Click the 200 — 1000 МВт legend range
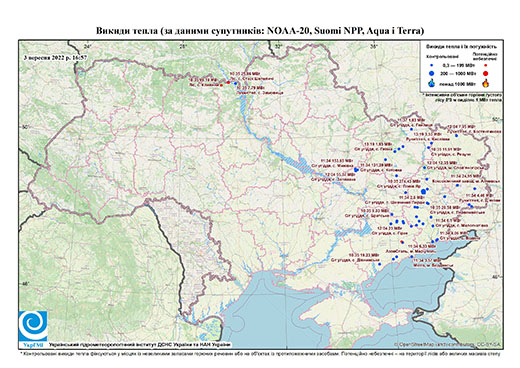Image resolution: width=520 pixels, height=368 pixels. pyautogui.click(x=457, y=73)
